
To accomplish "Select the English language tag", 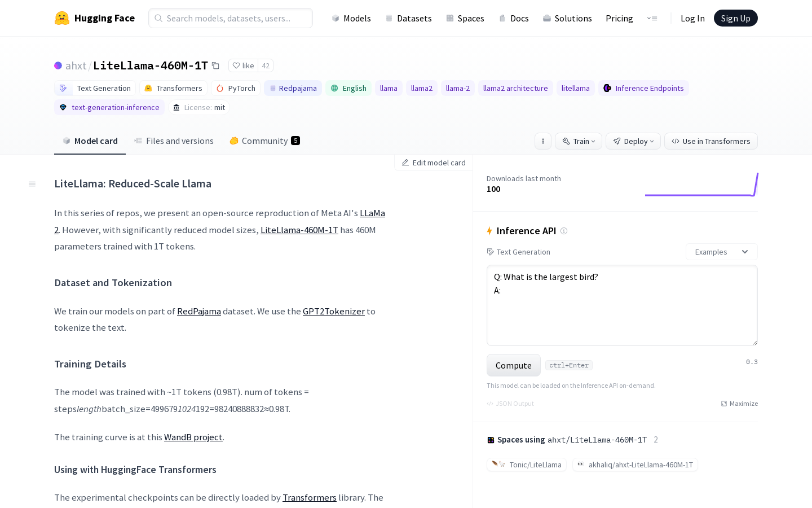I will pyautogui.click(x=348, y=88).
